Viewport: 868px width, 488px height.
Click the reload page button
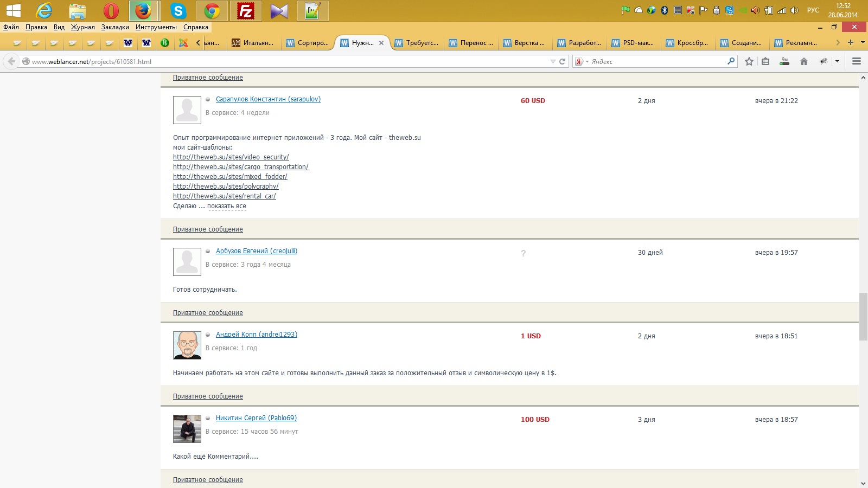(563, 62)
